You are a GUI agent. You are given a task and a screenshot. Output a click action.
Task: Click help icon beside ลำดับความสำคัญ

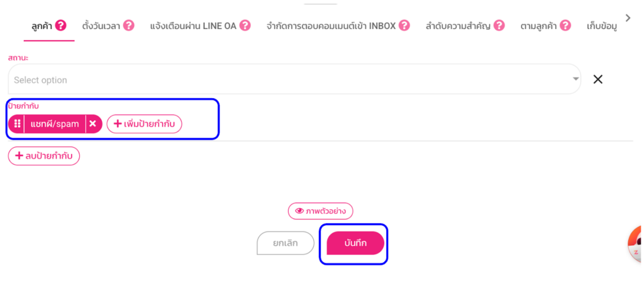tap(499, 26)
